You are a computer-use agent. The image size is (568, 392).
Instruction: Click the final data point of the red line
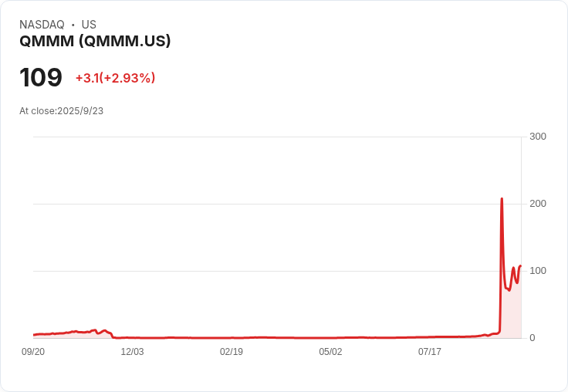[521, 266]
